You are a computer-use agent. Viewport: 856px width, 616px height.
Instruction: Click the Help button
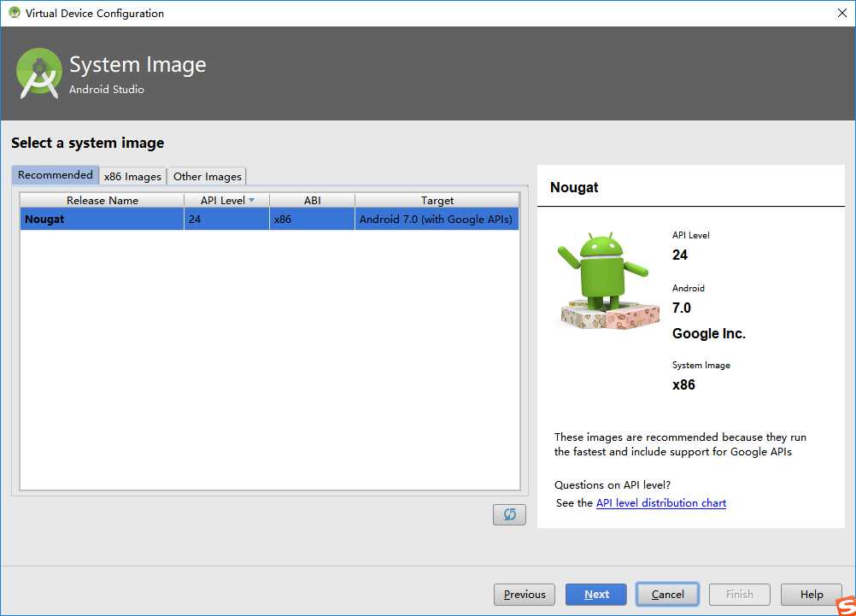click(812, 594)
